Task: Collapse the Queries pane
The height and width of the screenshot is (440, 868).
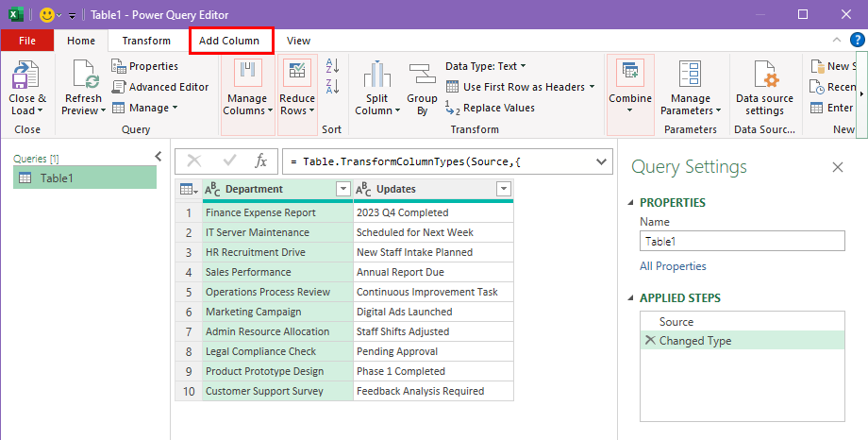Action: pyautogui.click(x=158, y=157)
